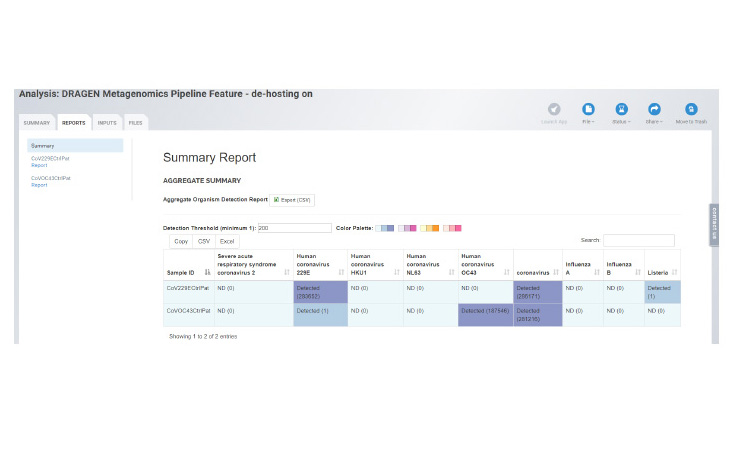
Task: Switch to the Summary tab
Action: click(x=37, y=123)
